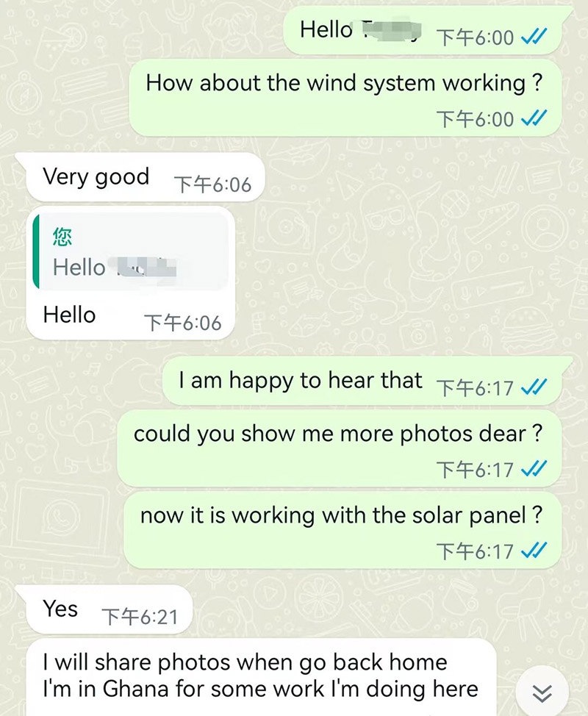Click the 'Hello' text under quoted reply
Image resolution: width=588 pixels, height=716 pixels.
69,315
